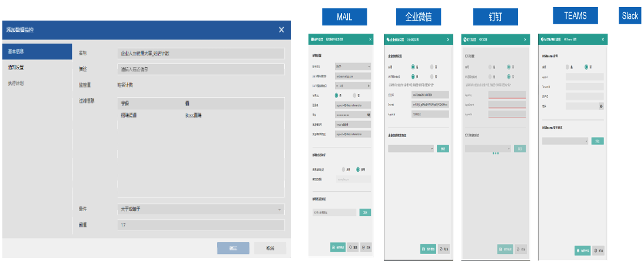
Task: Select 否 for 启用 in MS Teams panel
Action: 586,67
